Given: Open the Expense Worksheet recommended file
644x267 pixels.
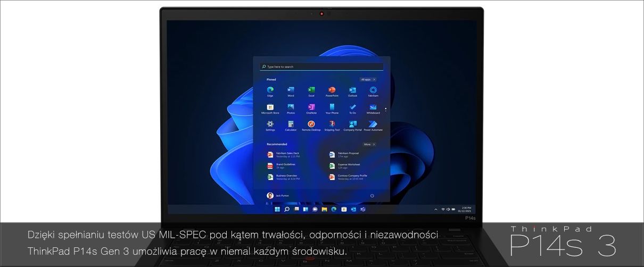Looking at the screenshot, I should (x=346, y=166).
